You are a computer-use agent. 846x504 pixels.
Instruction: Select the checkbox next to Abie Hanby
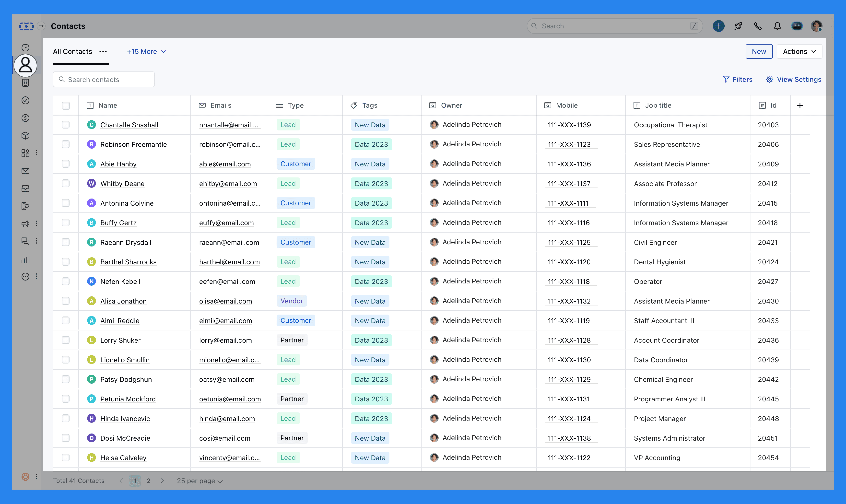click(x=66, y=164)
